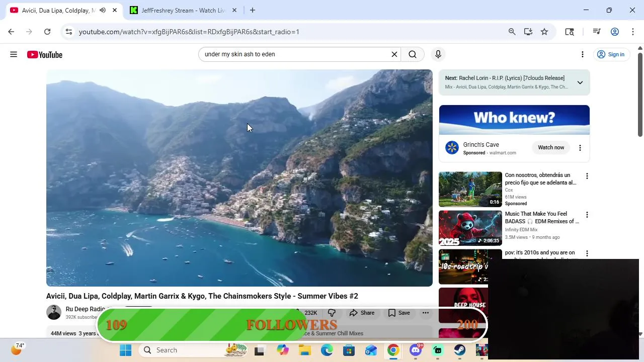Viewport: 644px width, 362px height.
Task: Open the Ru Deep Radio channel name
Action: [85, 309]
